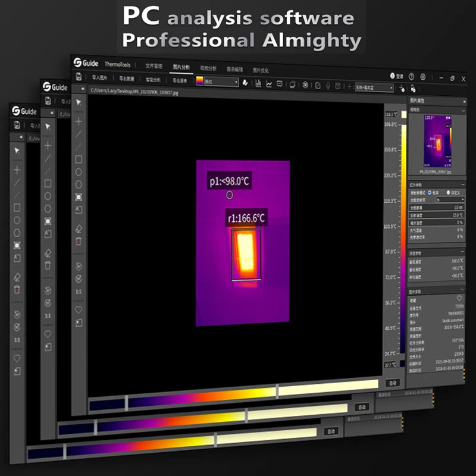Screen dimensions: 476x476
Task: Select the arrow pointer tool in front window
Action: coord(79,102)
